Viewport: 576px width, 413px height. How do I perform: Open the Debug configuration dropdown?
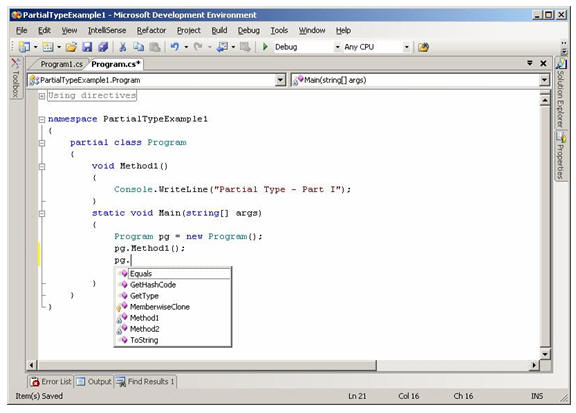[337, 47]
